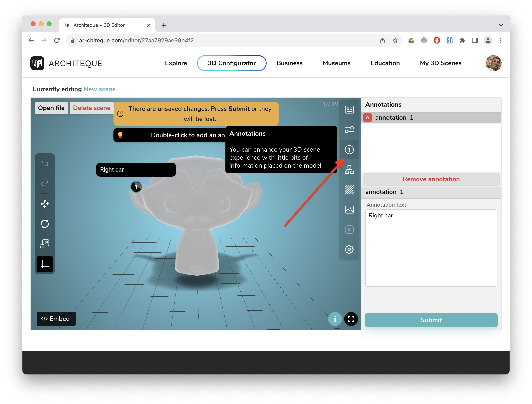The image size is (532, 404).
Task: Click into the Annotation text field
Action: 431,248
